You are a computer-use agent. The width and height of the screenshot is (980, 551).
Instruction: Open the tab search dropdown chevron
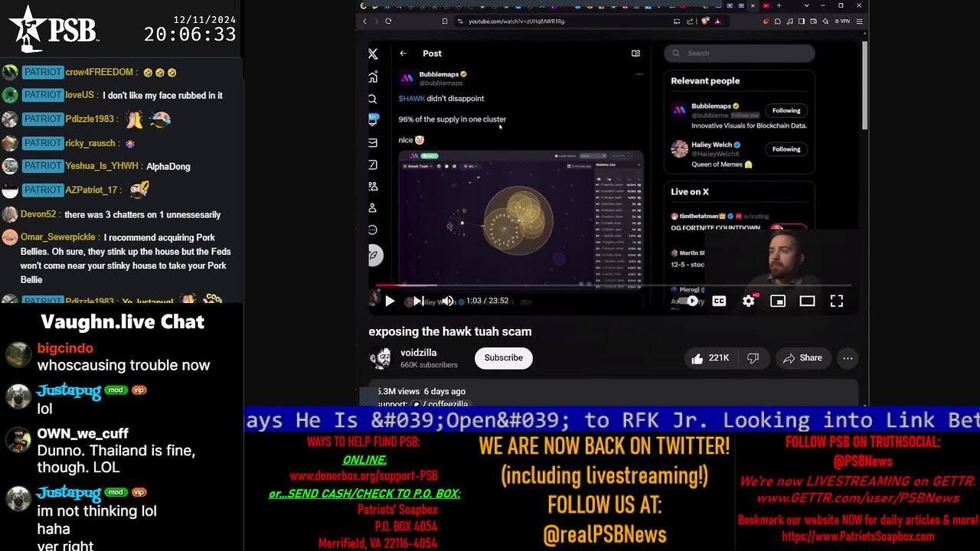point(806,5)
